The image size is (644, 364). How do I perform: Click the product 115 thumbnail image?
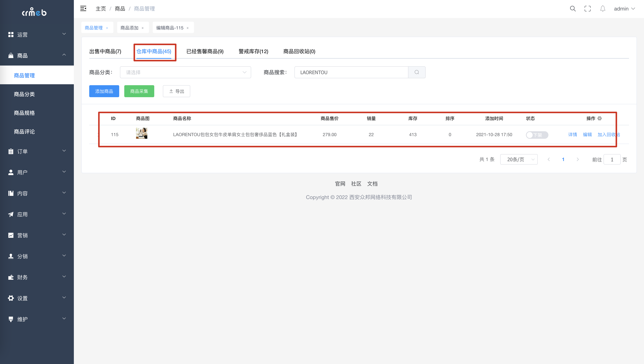coord(142,133)
